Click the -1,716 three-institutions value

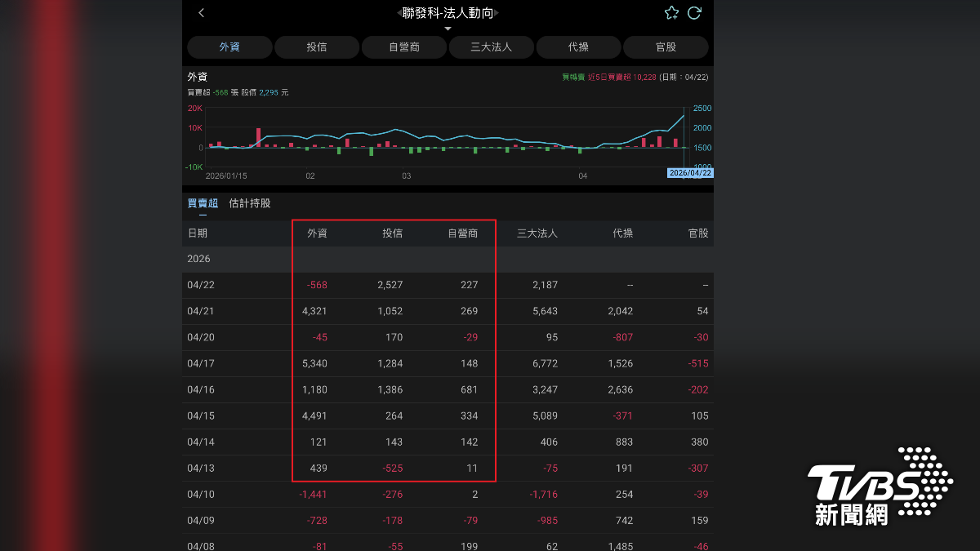[x=543, y=494]
